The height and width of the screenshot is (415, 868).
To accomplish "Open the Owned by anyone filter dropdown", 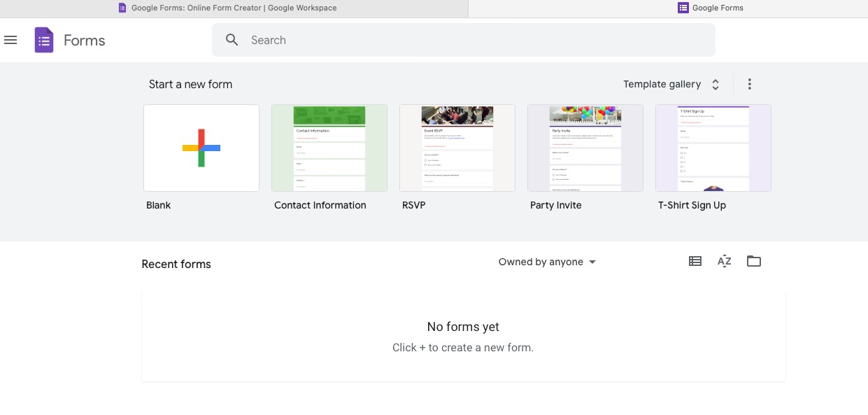I will [x=547, y=261].
